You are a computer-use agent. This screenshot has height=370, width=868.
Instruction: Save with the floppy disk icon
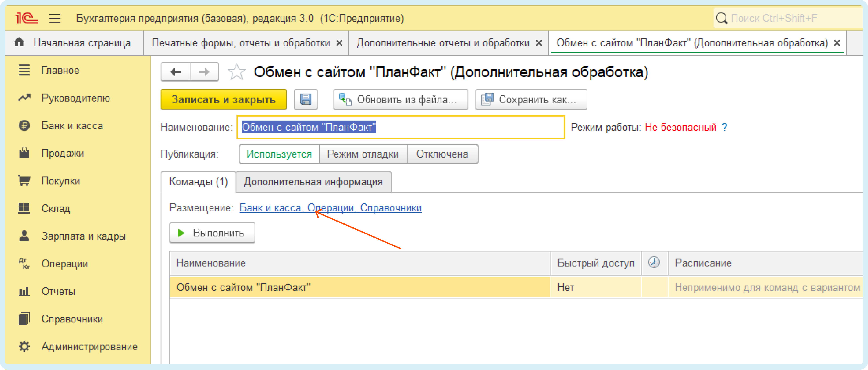tap(306, 99)
